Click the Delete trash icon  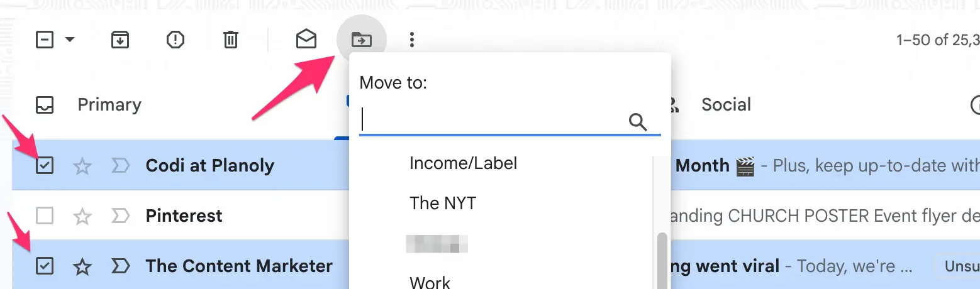click(x=231, y=40)
